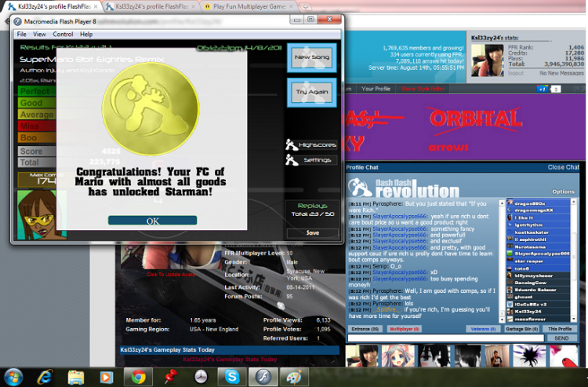Viewport: 588px width, 387px height.
Task: Open Highscores in the results screen
Action: coord(311,145)
